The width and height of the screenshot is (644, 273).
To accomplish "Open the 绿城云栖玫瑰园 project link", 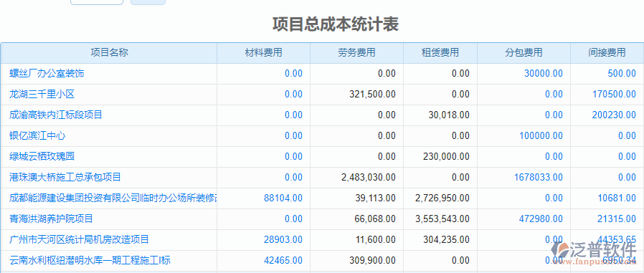I will [x=42, y=156].
